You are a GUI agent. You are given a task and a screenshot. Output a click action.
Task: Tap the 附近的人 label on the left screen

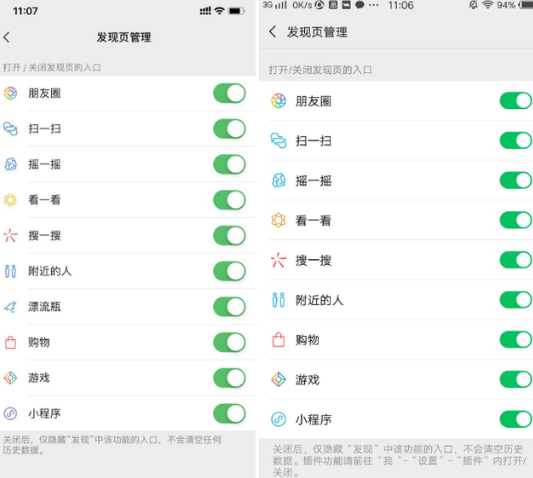[x=50, y=271]
